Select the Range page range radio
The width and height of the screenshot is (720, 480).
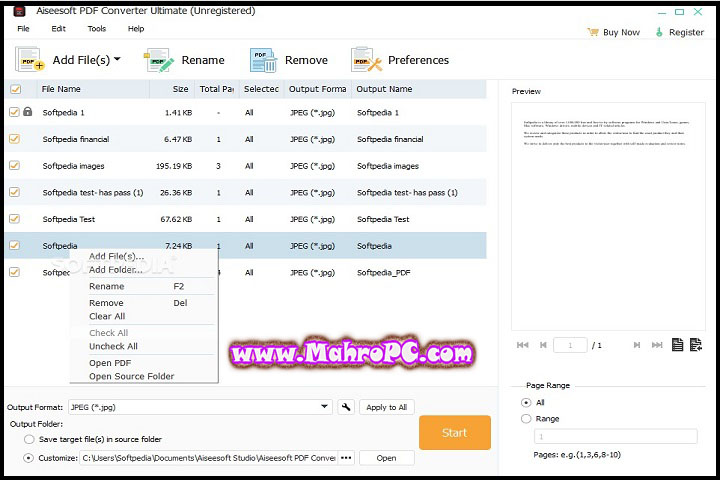[526, 418]
